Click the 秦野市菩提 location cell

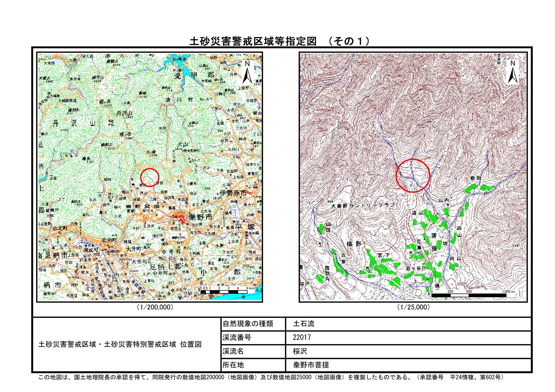point(311,365)
